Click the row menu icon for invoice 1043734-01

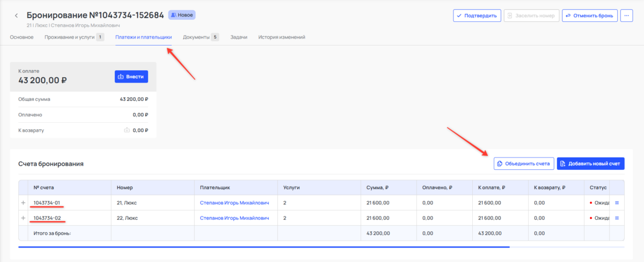pos(617,203)
